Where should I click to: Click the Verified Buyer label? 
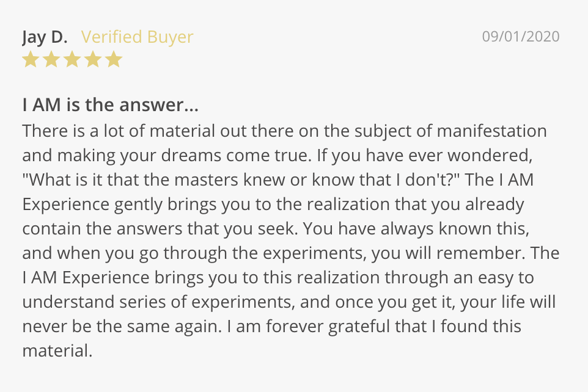coord(137,37)
